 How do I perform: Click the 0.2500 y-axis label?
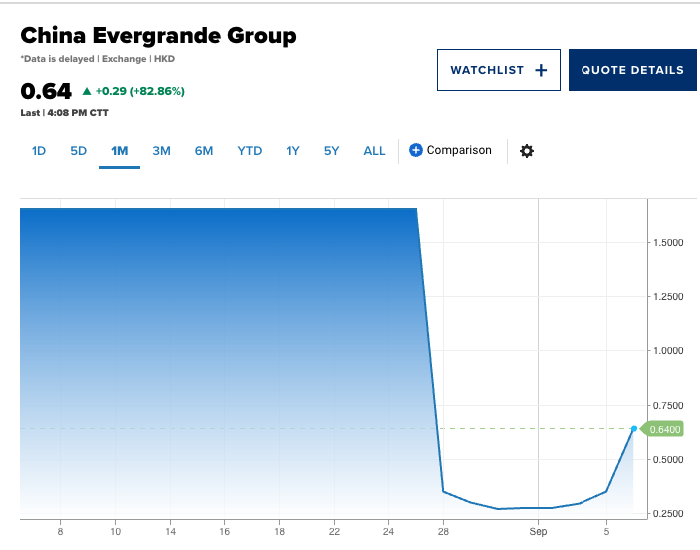(x=668, y=513)
